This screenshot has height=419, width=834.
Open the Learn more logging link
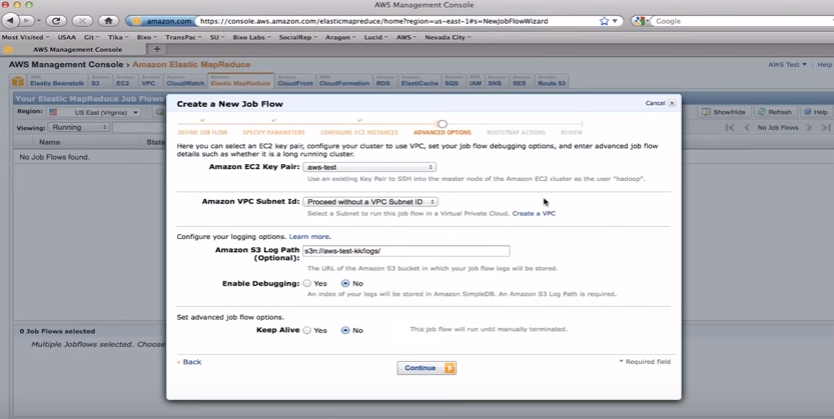[x=309, y=237]
